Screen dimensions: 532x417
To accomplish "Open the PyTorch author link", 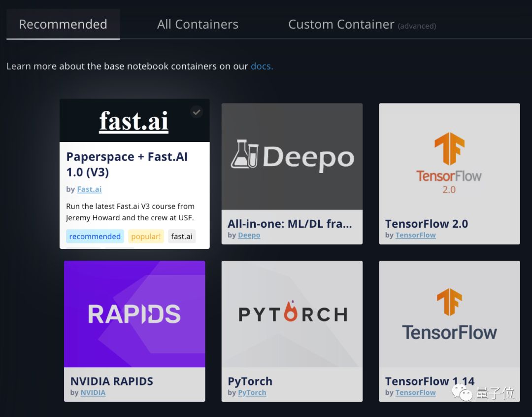I will tap(252, 392).
